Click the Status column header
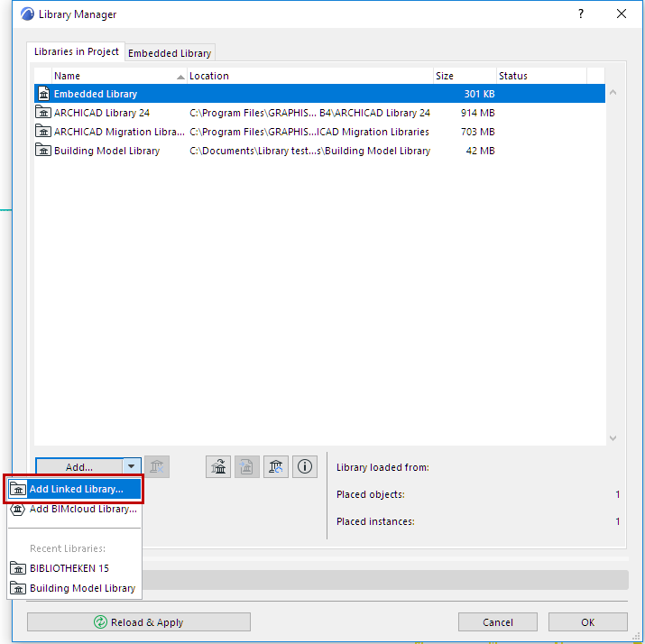Screen dimensions: 645x644 pyautogui.click(x=541, y=76)
